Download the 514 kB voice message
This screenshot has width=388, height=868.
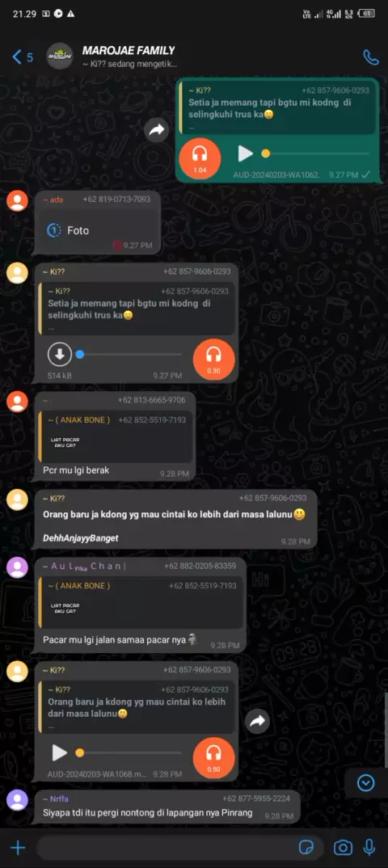(x=59, y=354)
